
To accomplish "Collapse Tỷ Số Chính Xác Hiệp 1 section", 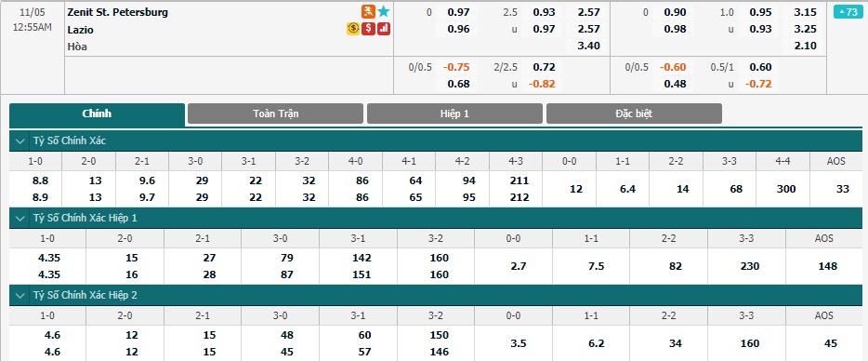I will 20,219.
